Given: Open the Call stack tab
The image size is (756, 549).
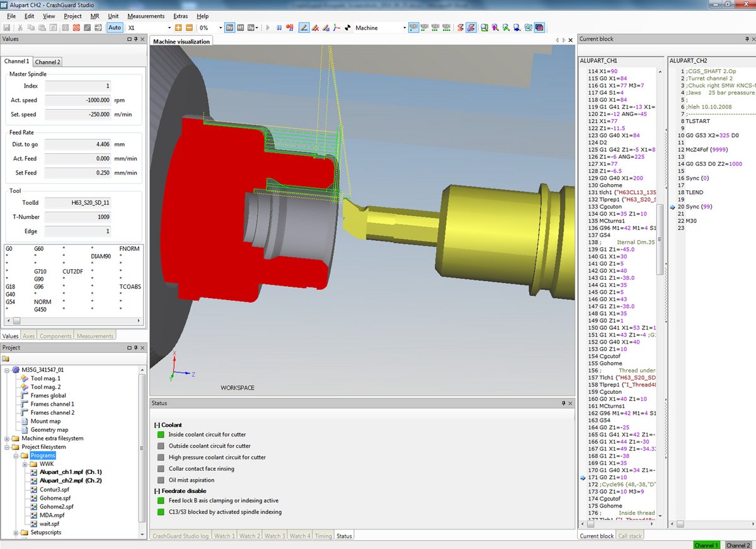Looking at the screenshot, I should click(631, 536).
